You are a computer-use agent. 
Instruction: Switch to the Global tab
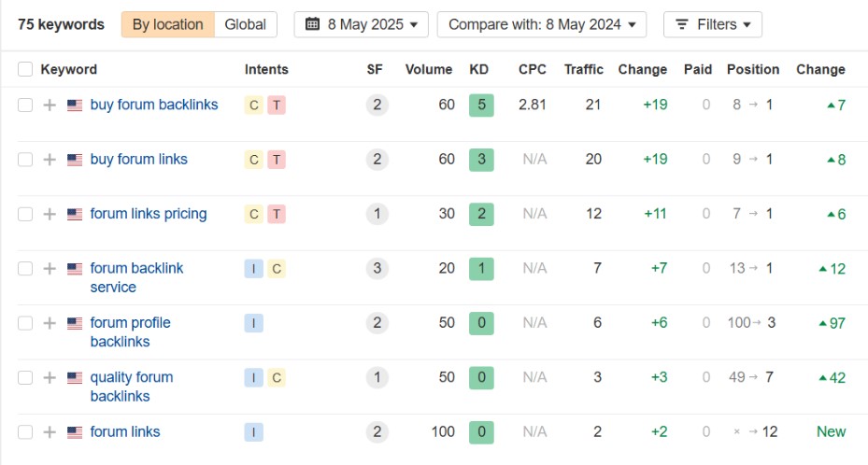(x=245, y=24)
